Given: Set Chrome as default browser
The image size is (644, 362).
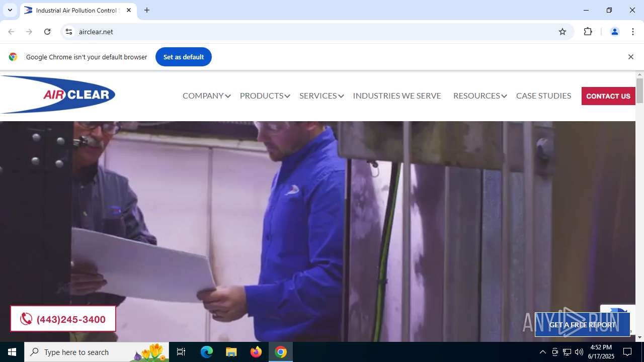Looking at the screenshot, I should click(184, 57).
